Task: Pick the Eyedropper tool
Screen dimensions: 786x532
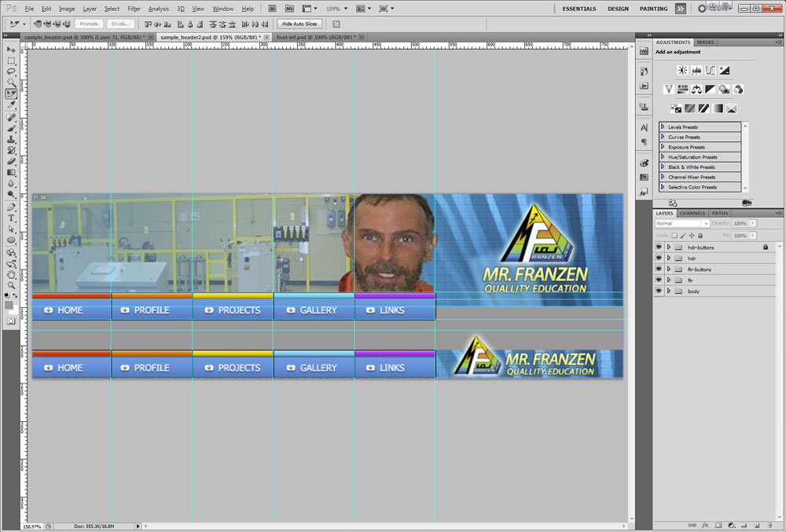Action: [11, 105]
